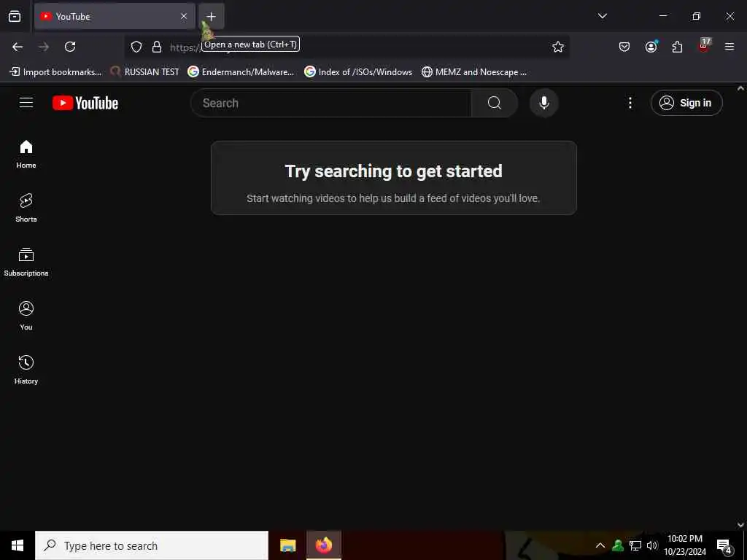Reload the current page

click(70, 47)
